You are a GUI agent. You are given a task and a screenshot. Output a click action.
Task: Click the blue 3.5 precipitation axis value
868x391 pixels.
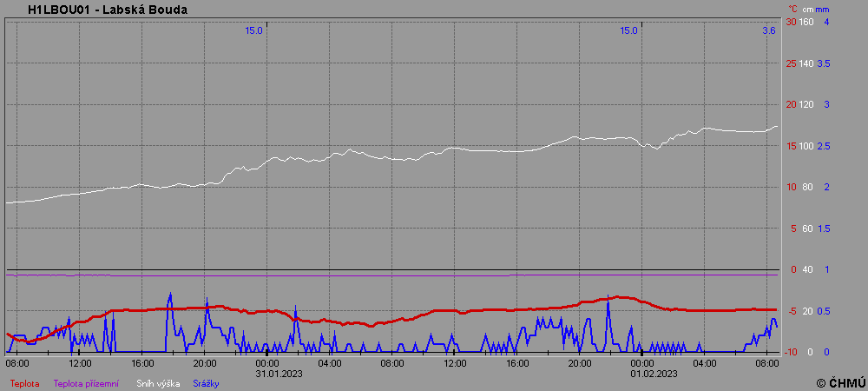tap(824, 63)
